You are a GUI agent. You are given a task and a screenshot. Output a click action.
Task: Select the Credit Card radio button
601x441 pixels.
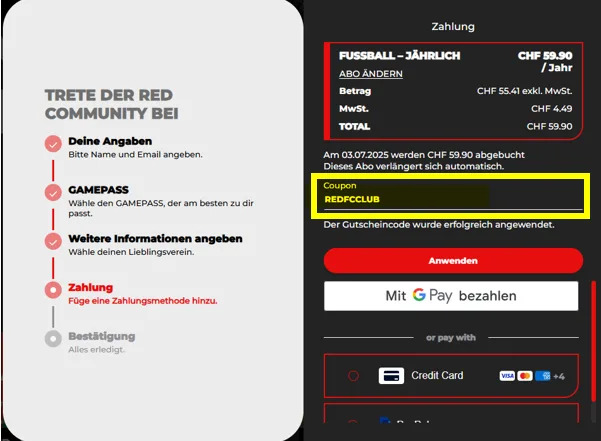(353, 376)
